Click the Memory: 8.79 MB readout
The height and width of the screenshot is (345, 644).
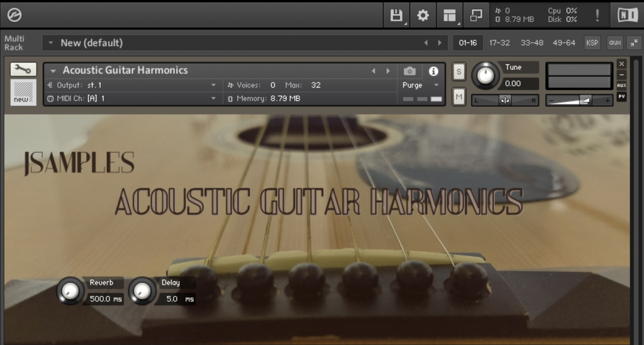click(265, 99)
